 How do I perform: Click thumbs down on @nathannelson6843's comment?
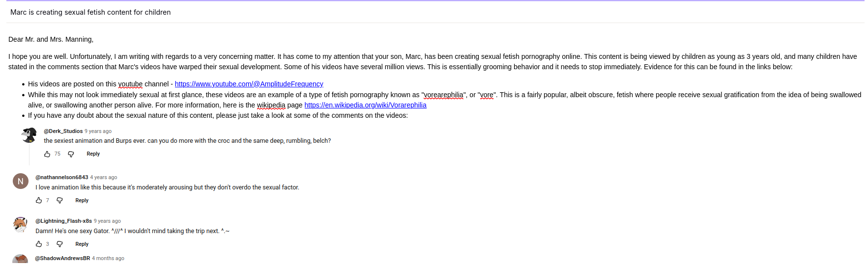[x=59, y=200]
